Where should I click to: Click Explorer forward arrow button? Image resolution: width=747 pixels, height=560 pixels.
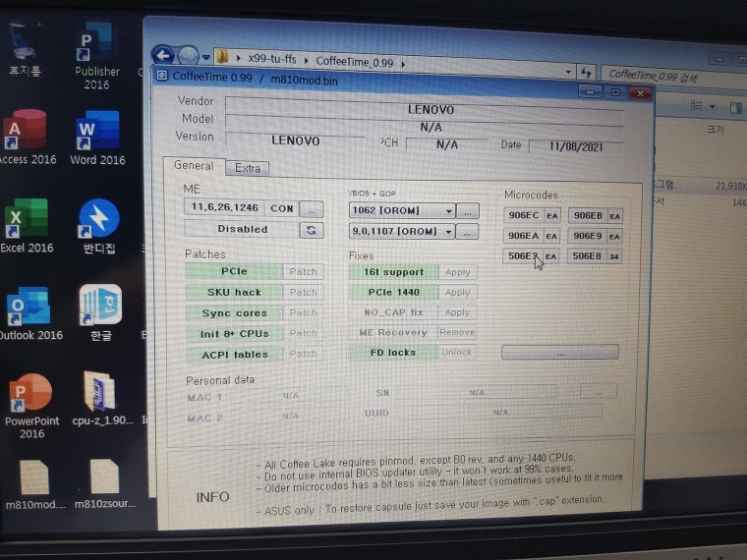(188, 56)
